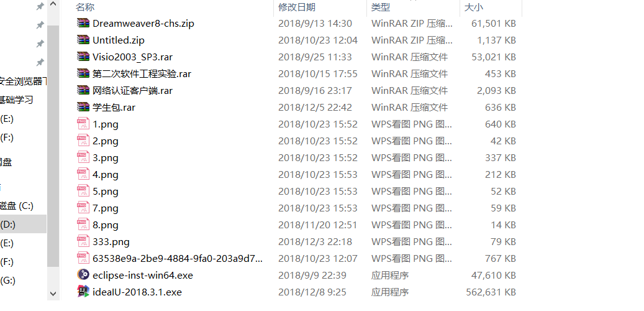
Task: Open the 磁盘 (C:) drive in sidebar
Action: pos(17,206)
